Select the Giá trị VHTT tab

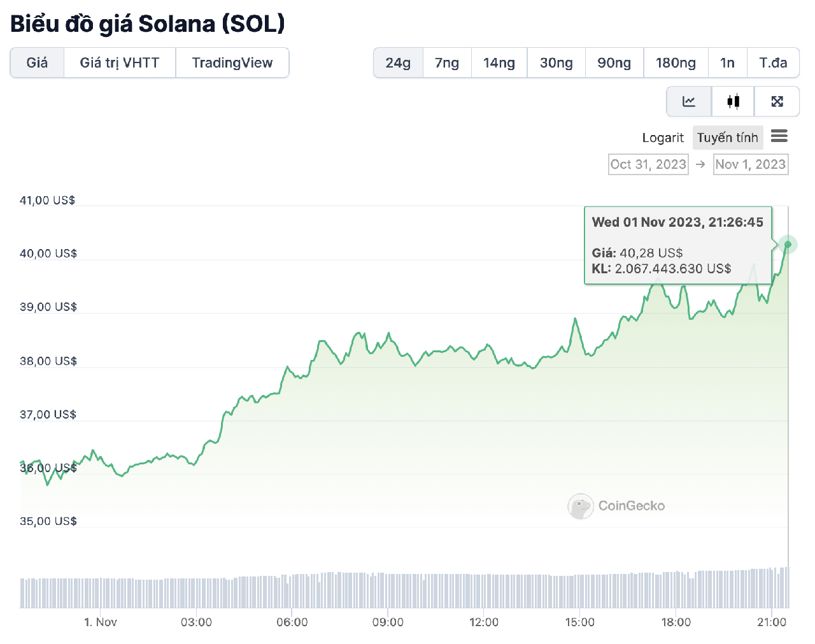120,62
